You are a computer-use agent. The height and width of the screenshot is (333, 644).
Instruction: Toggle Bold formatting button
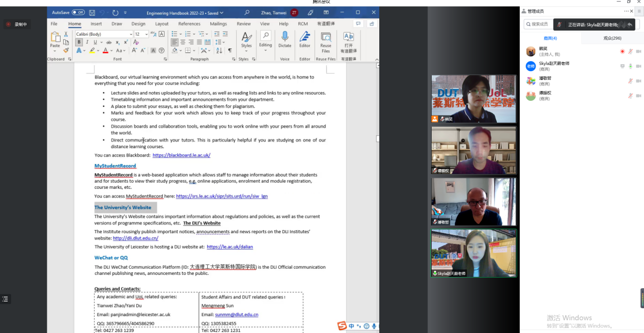pos(79,42)
